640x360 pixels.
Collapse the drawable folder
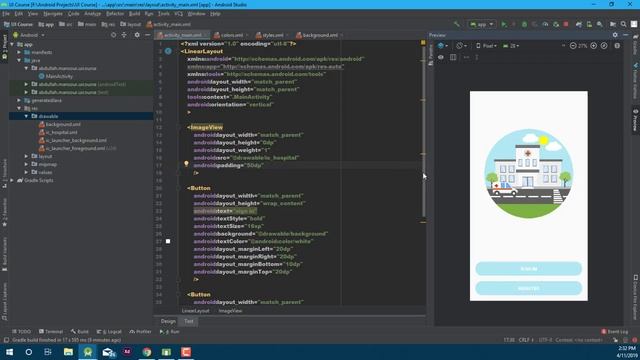pyautogui.click(x=27, y=116)
